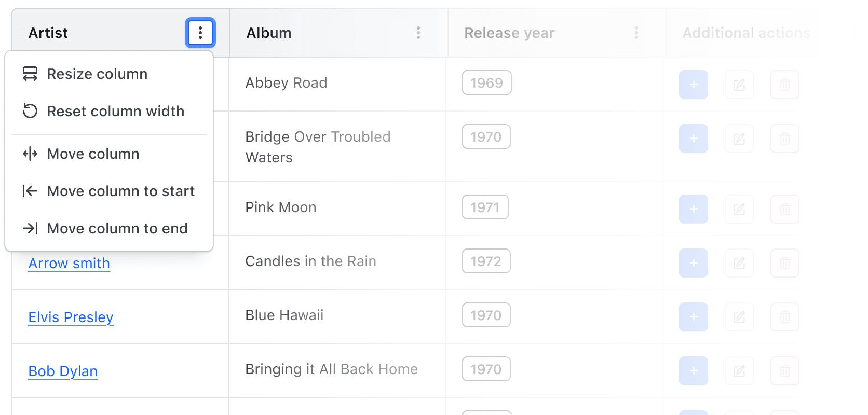Open the Bob Dylan artist link
This screenshot has height=415, width=868.
pyautogui.click(x=63, y=371)
